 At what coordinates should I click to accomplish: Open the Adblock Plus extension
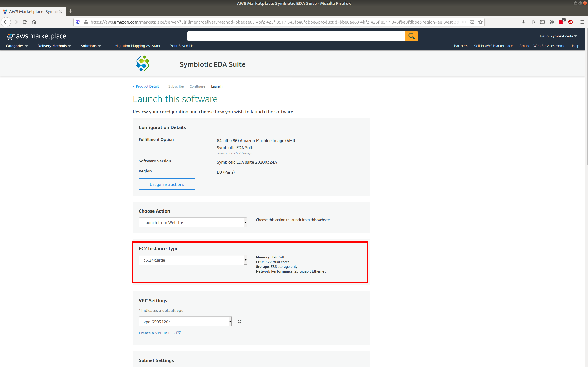pyautogui.click(x=570, y=22)
